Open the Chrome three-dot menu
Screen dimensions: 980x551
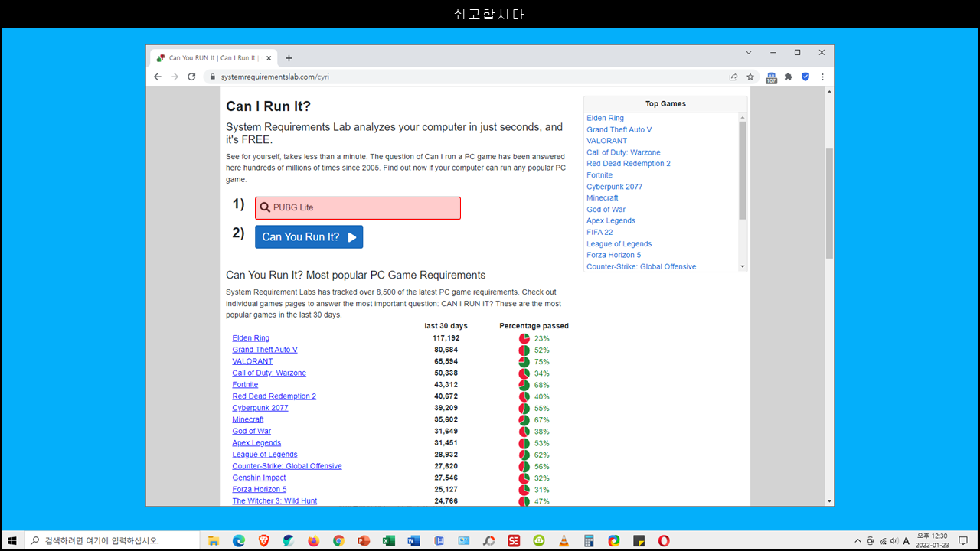pos(822,77)
